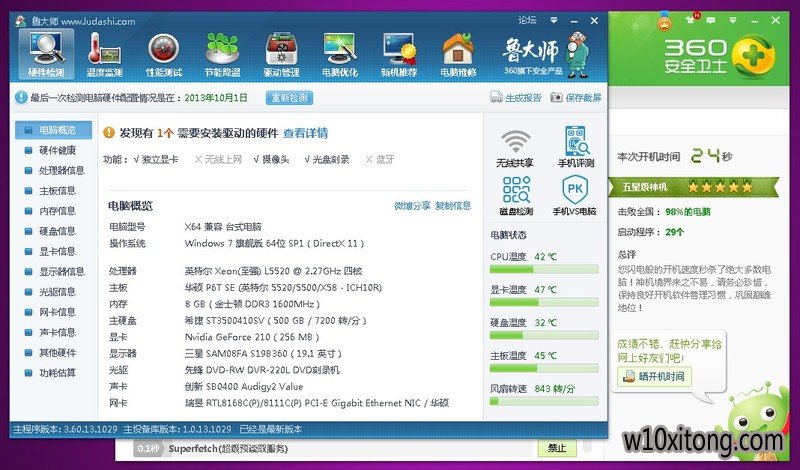The image size is (800, 470).
Task: Click the 微博分享 share link
Action: click(412, 206)
